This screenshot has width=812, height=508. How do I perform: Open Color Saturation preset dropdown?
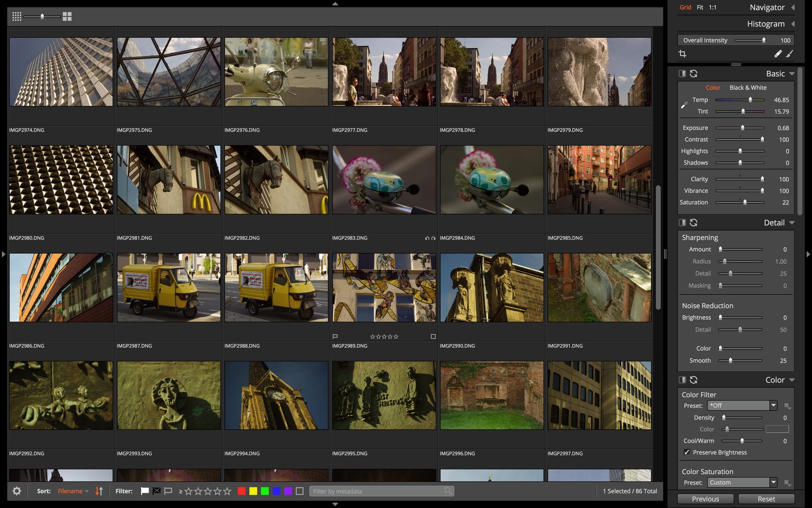(x=742, y=482)
